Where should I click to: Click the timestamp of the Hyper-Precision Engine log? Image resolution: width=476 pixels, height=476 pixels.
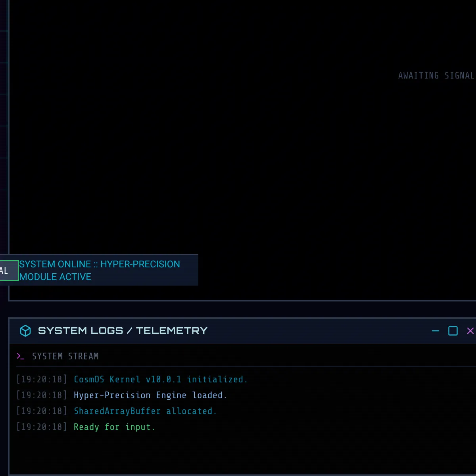pos(42,395)
